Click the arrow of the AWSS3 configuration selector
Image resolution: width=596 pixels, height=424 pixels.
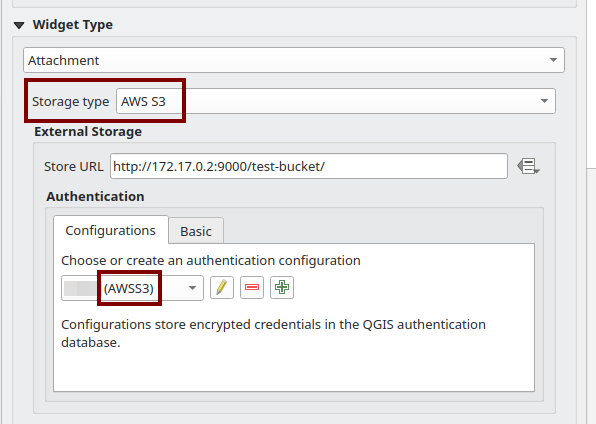click(192, 288)
